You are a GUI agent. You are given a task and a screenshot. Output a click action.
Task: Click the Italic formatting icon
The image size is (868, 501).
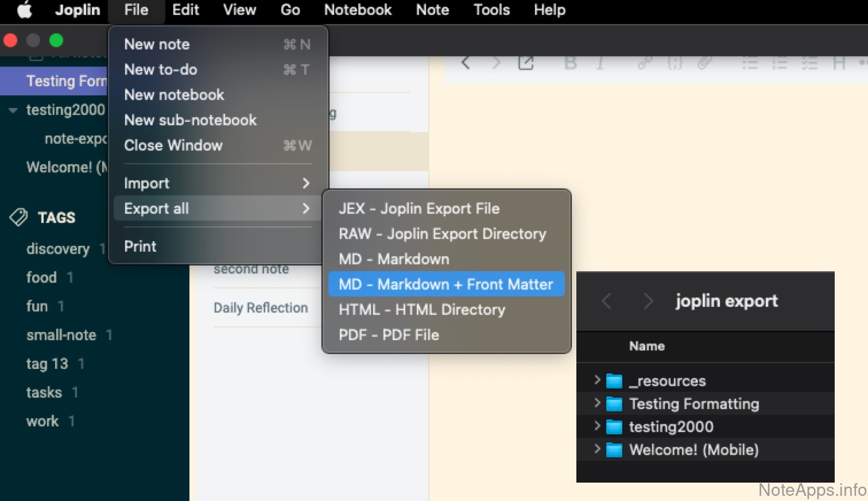600,63
